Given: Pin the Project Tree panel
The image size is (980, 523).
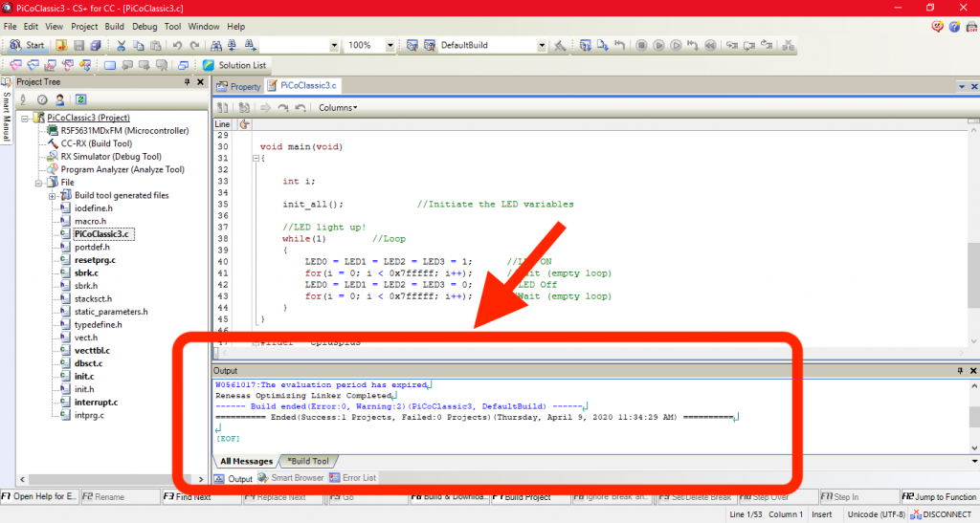Looking at the screenshot, I should coord(187,82).
